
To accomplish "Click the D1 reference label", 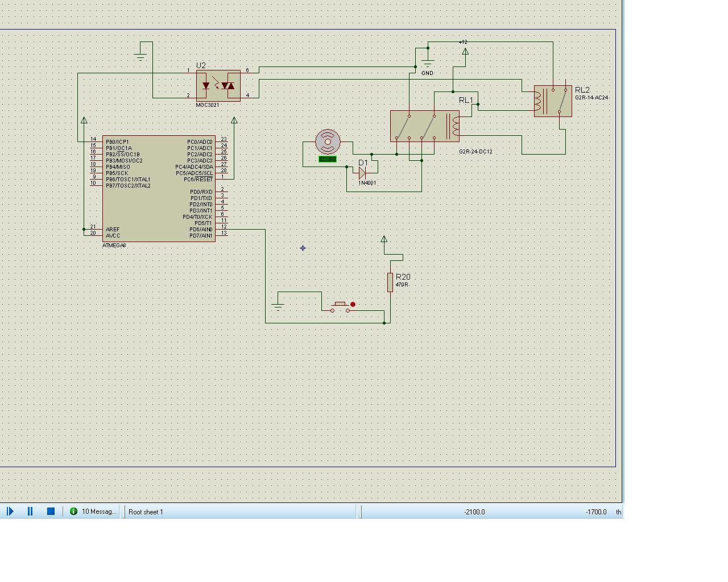I will [x=363, y=163].
